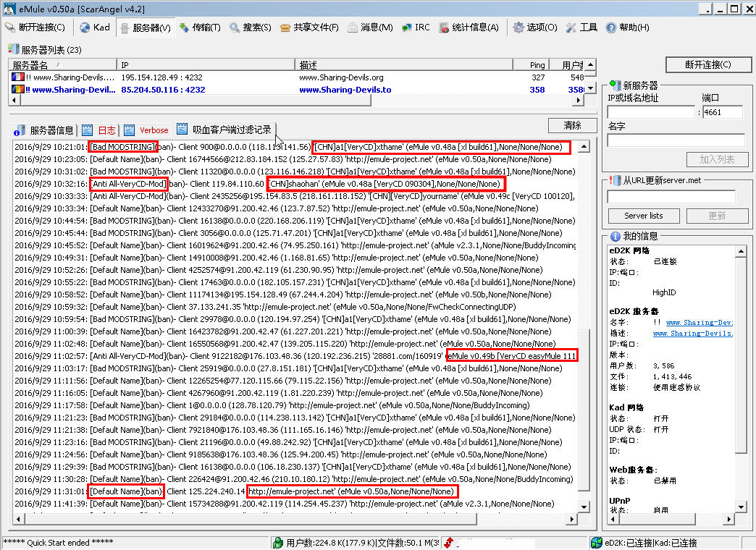The width and height of the screenshot is (756, 550).
Task: Click the right-panel Disconnect (断开连接) button
Action: (x=708, y=64)
